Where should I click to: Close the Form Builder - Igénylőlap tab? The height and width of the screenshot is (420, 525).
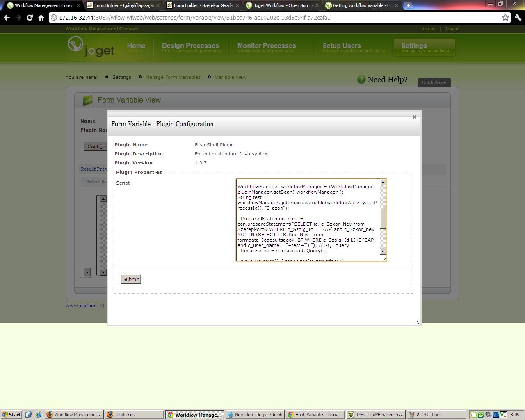point(157,5)
